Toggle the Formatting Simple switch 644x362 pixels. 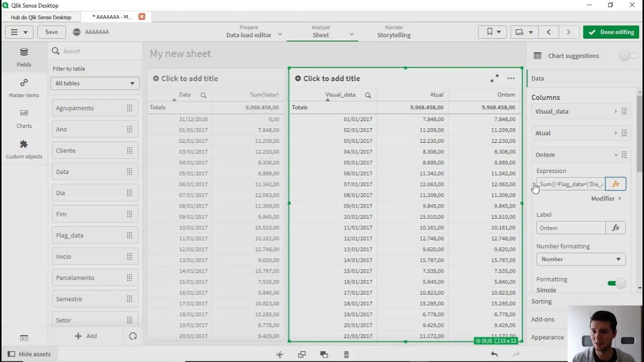pyautogui.click(x=617, y=283)
